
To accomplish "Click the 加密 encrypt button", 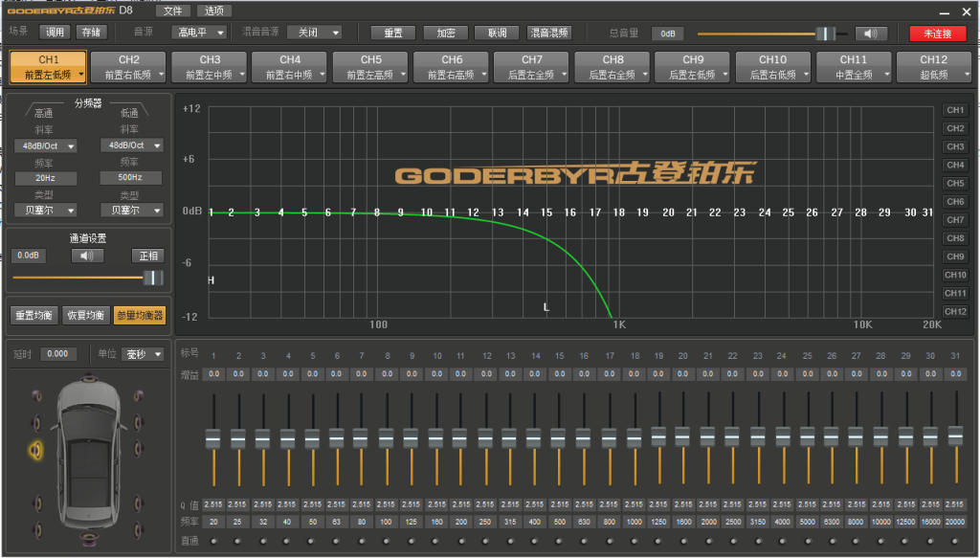I will point(446,33).
